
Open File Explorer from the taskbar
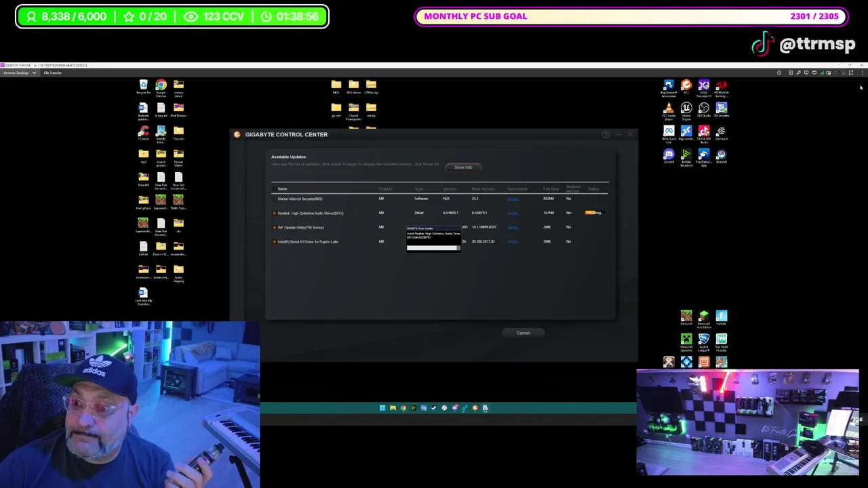click(393, 408)
